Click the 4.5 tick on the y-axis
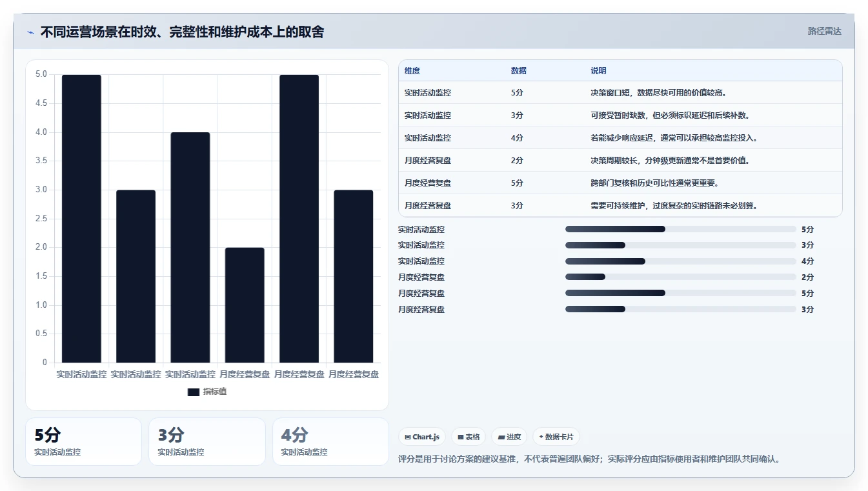The image size is (868, 491). point(41,103)
